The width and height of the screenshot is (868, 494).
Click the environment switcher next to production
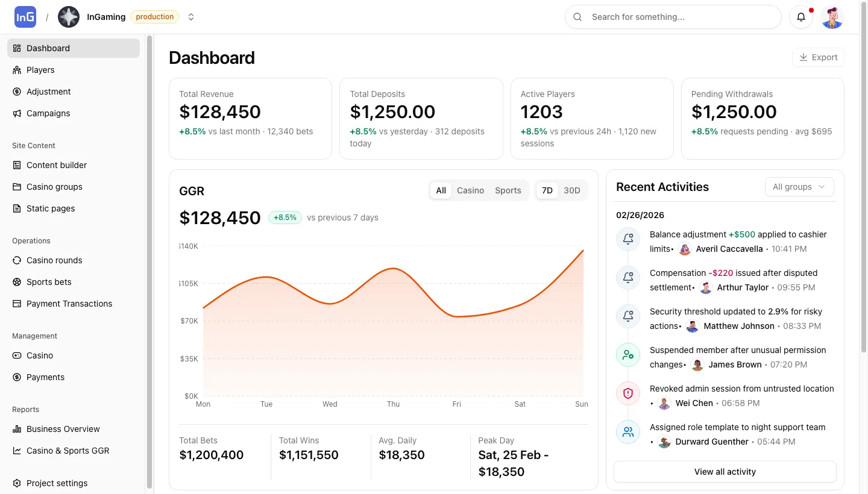point(191,17)
